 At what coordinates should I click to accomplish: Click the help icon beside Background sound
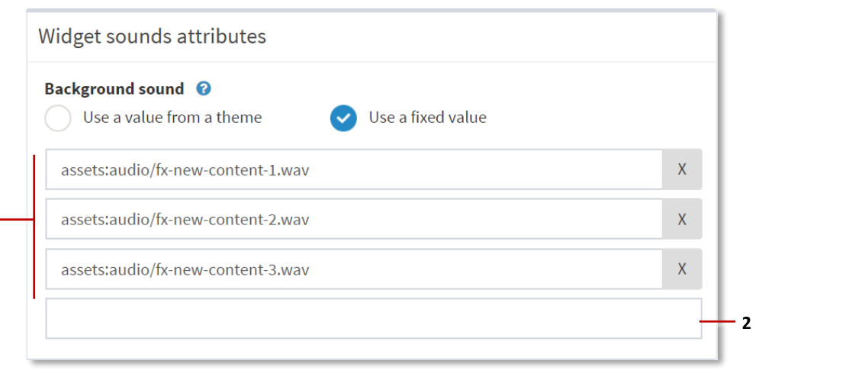(x=204, y=89)
